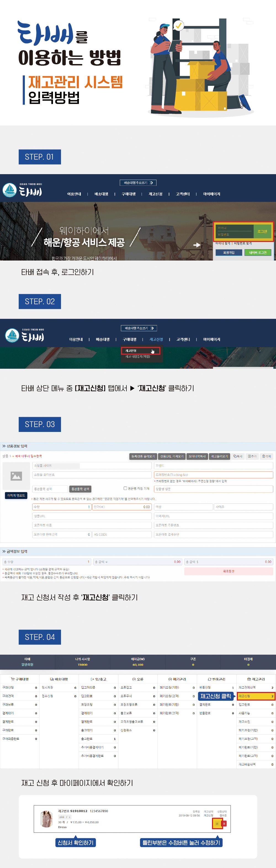Click 오류입고 row in 오류 column
Image resolution: width=276 pixels, height=868 pixels.
(138, 688)
